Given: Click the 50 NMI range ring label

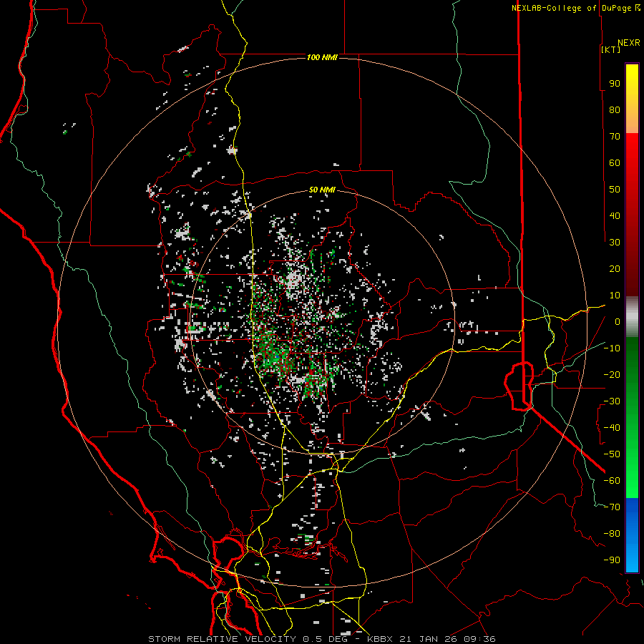Looking at the screenshot, I should click(x=321, y=190).
